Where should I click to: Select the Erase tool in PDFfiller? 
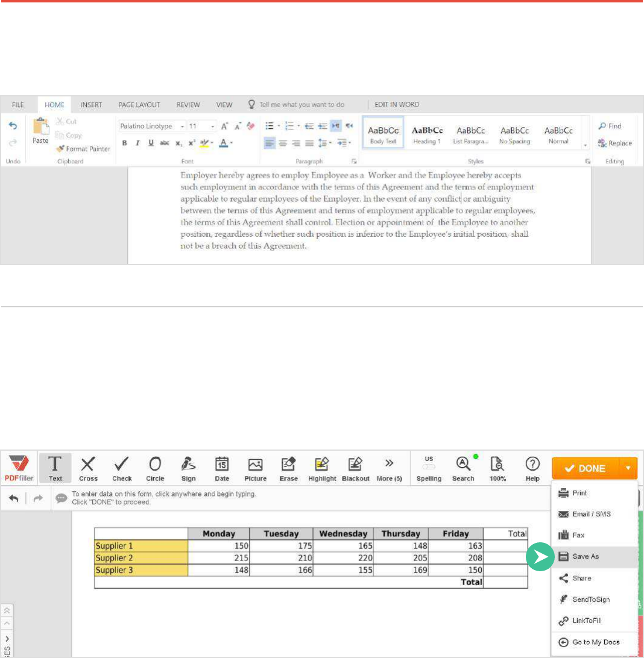288,468
